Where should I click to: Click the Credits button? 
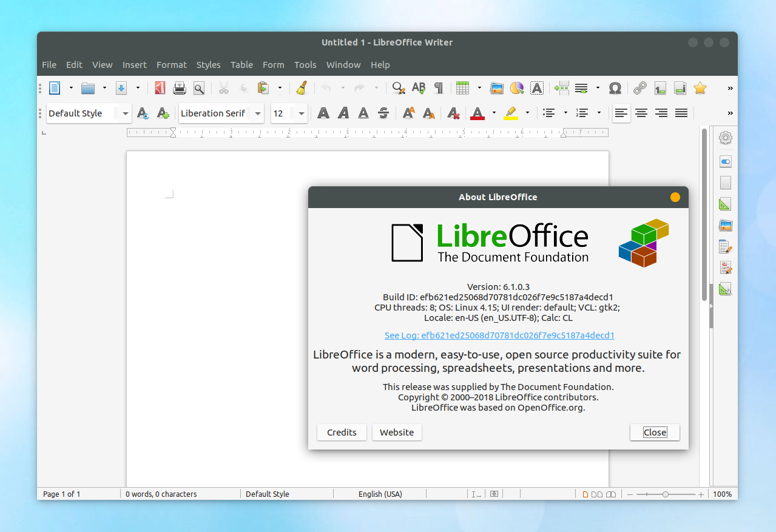pos(342,432)
